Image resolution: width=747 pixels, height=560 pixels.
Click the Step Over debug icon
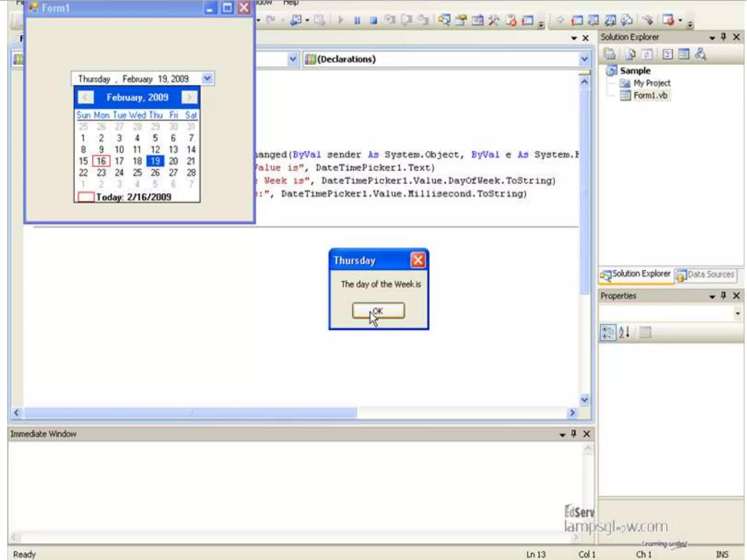click(407, 20)
